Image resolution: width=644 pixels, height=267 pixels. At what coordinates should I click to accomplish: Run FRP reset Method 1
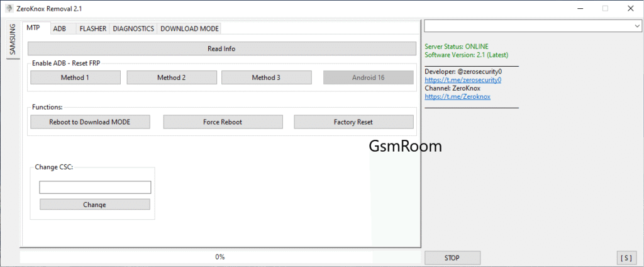75,77
